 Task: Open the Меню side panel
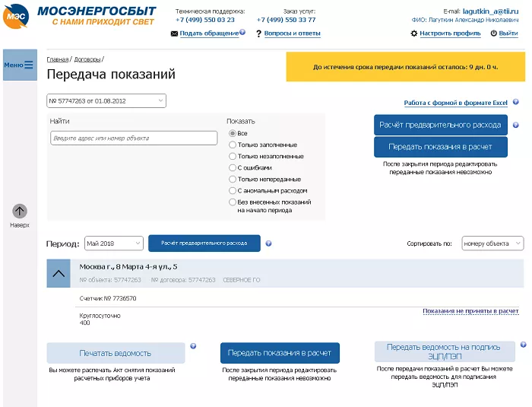pyautogui.click(x=20, y=65)
